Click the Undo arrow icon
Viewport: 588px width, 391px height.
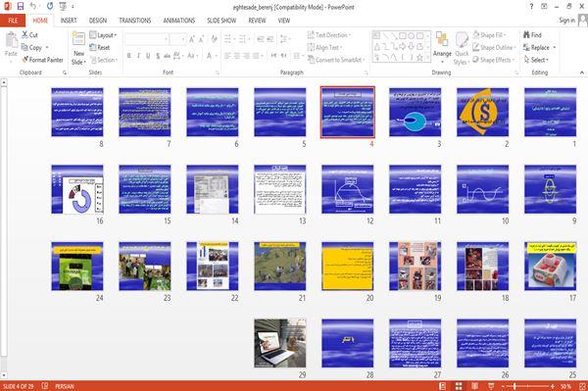tap(33, 7)
